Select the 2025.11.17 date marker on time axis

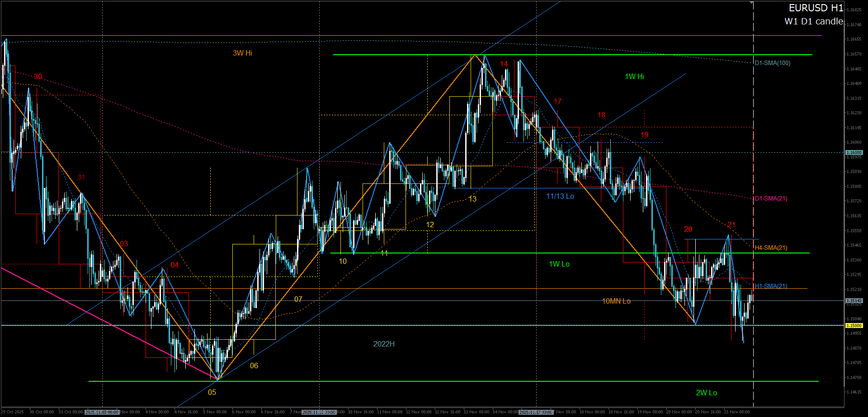coord(536,412)
